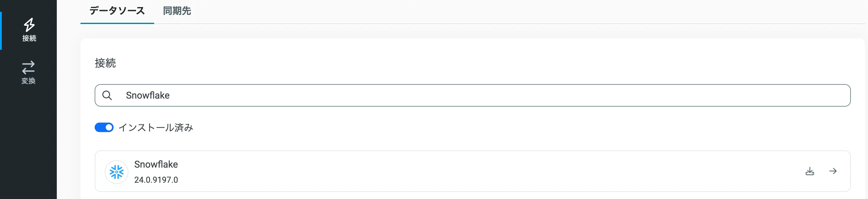Screen dimensions: 868x199
Task: Click the magnifying glass search icon
Action: click(x=107, y=95)
